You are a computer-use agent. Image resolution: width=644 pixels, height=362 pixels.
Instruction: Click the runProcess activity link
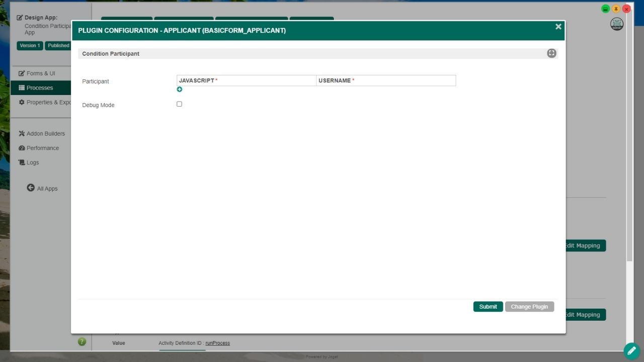(x=217, y=343)
